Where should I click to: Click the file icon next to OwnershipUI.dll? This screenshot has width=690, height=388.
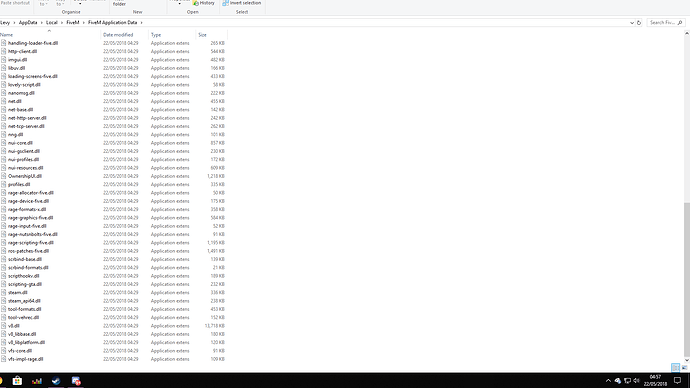click(4, 176)
